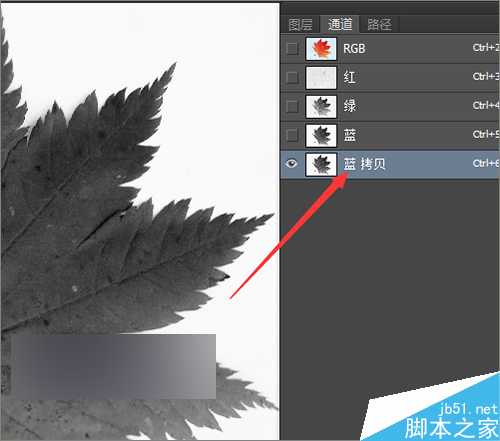Show the RGB channel visibility box
Image resolution: width=500 pixels, height=441 pixels.
(292, 49)
